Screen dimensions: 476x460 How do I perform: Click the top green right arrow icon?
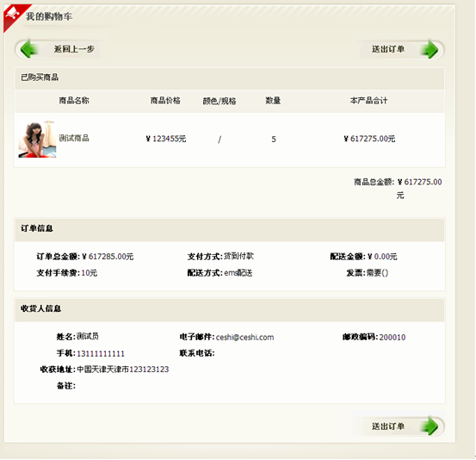point(430,49)
